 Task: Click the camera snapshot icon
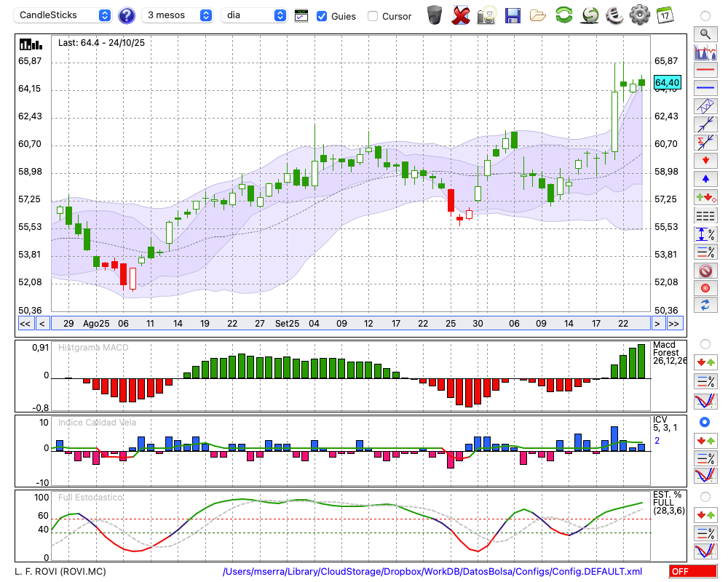[486, 15]
